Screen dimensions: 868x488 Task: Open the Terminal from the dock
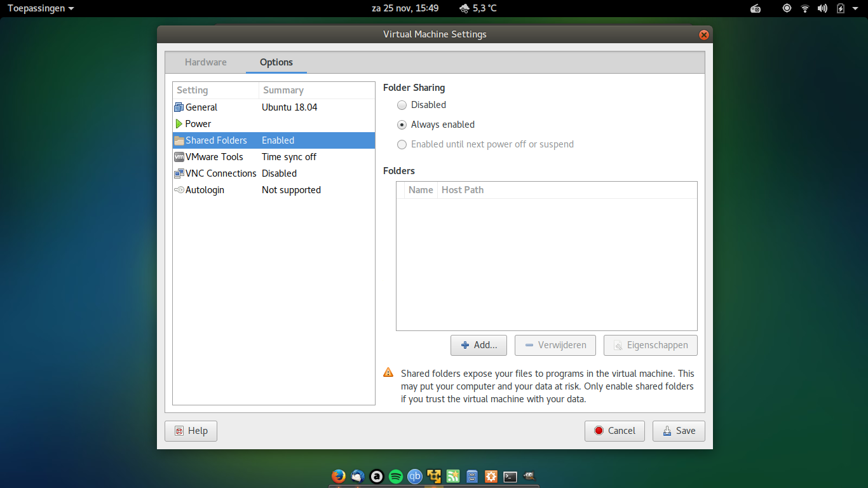coord(510,476)
